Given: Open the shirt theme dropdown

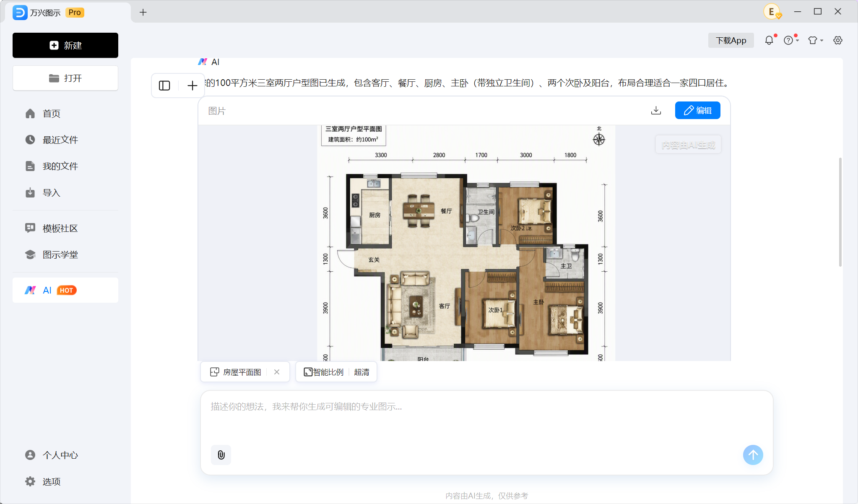Looking at the screenshot, I should click(x=815, y=40).
